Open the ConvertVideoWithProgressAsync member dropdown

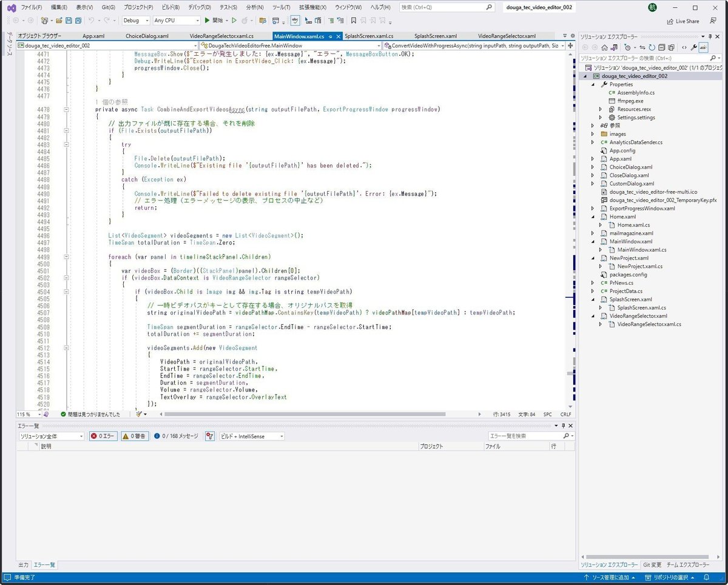(474, 45)
